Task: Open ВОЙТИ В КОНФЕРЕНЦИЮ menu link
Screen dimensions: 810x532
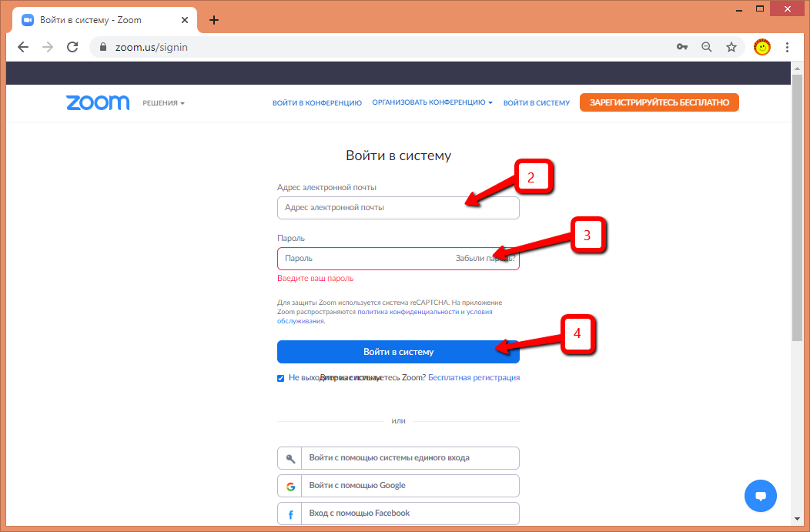Action: (317, 103)
